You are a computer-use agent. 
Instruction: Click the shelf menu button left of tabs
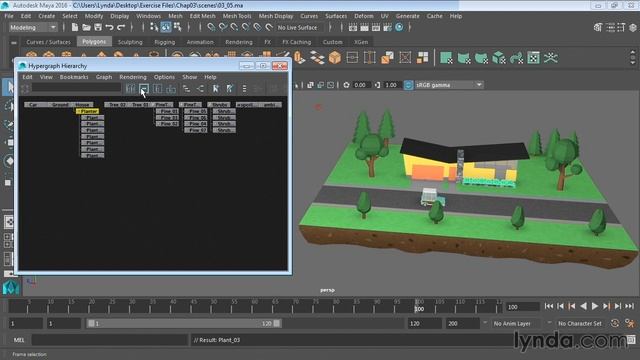coord(14,42)
